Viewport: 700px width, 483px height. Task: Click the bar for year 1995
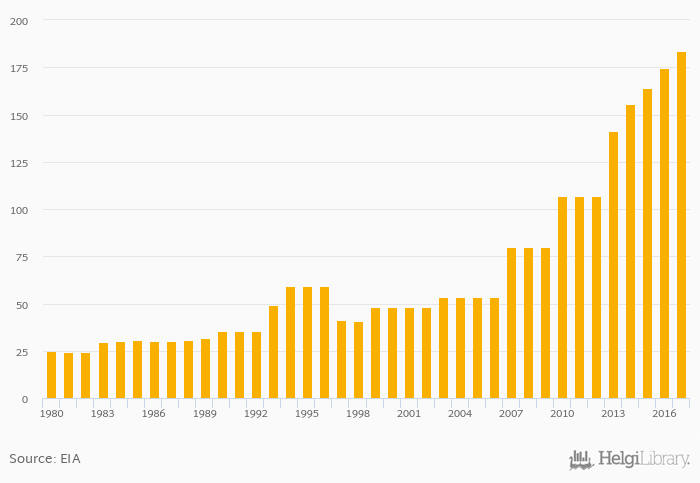tap(307, 343)
